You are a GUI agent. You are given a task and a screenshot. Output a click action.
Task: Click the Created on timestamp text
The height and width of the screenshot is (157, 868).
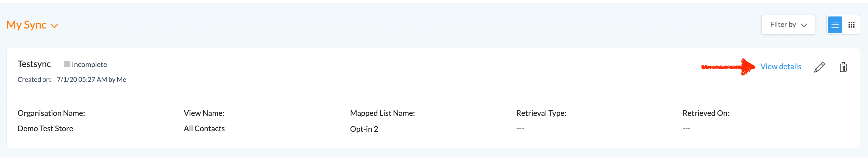coord(91,80)
